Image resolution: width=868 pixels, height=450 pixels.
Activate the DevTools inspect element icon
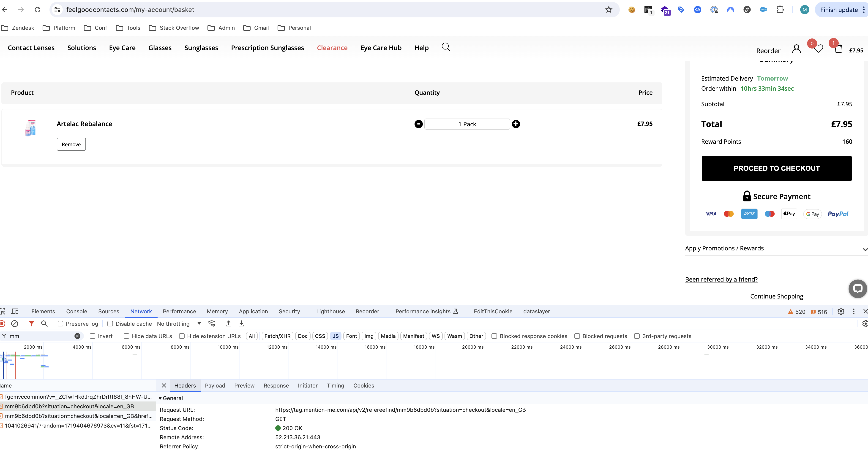coord(3,311)
